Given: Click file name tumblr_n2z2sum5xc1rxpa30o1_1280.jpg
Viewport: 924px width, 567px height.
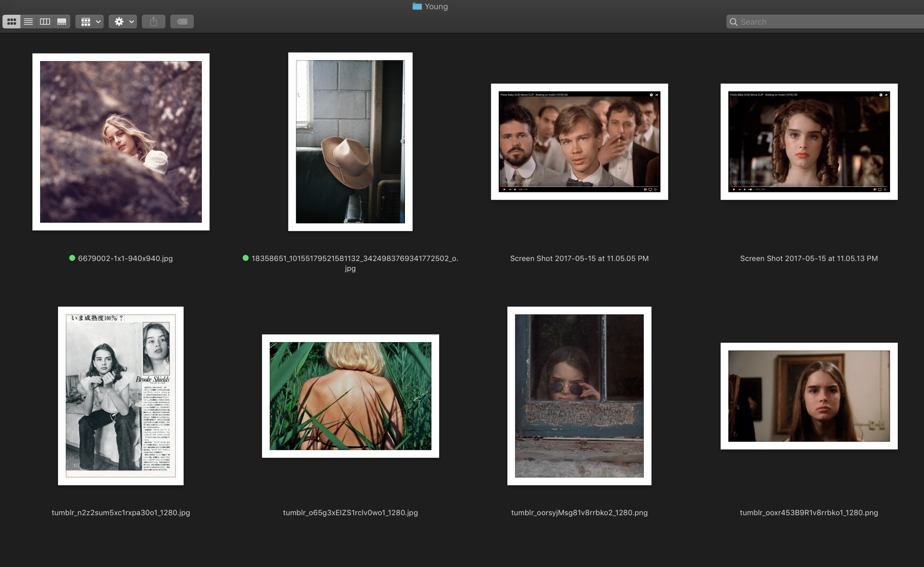Looking at the screenshot, I should (x=121, y=513).
